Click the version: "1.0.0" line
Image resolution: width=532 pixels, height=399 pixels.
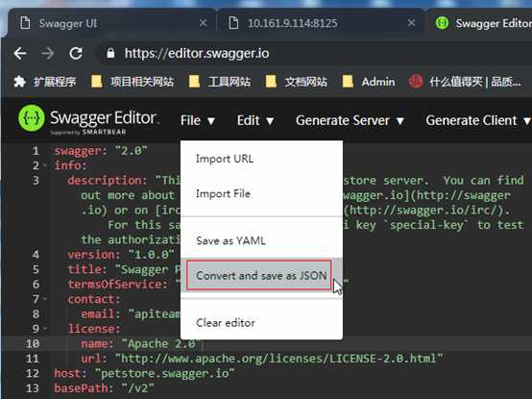pyautogui.click(x=121, y=255)
